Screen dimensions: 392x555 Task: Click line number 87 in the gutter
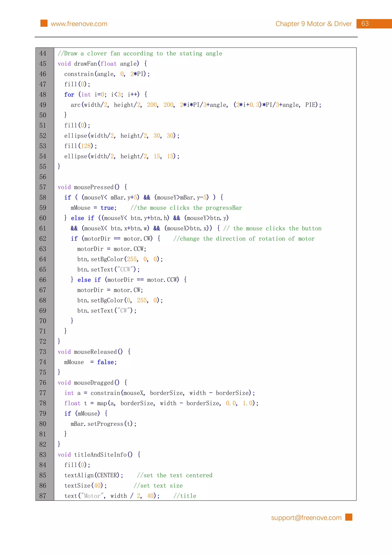[43, 496]
